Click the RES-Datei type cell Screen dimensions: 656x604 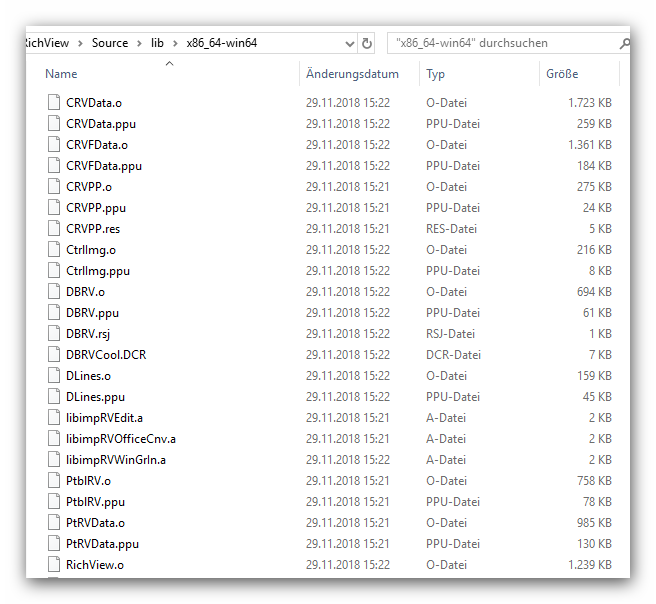point(451,229)
